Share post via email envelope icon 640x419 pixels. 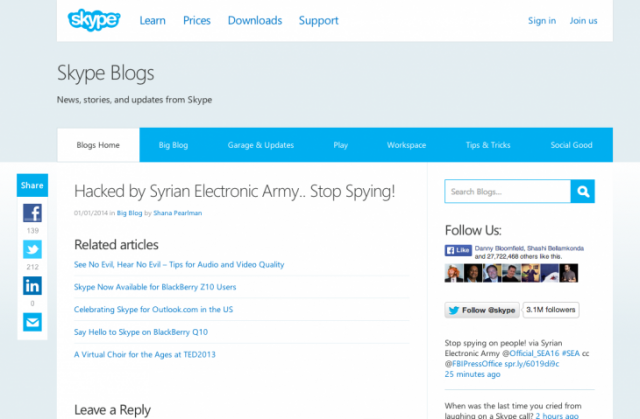coord(32,322)
